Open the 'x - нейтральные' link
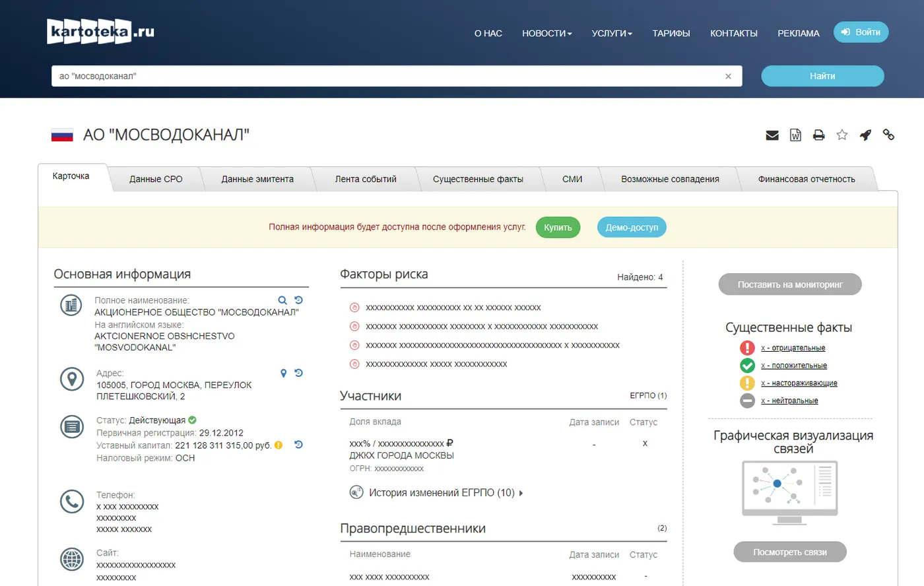The height and width of the screenshot is (586, 924). [789, 401]
